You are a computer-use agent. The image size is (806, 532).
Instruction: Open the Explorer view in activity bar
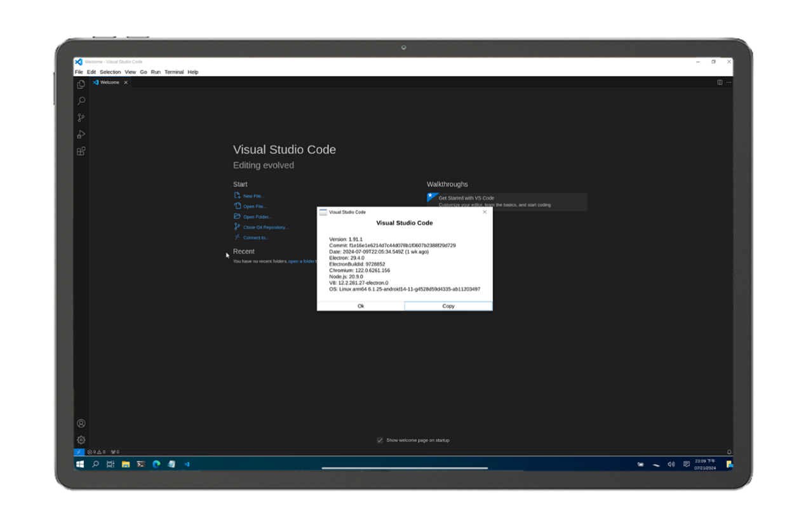tap(81, 84)
